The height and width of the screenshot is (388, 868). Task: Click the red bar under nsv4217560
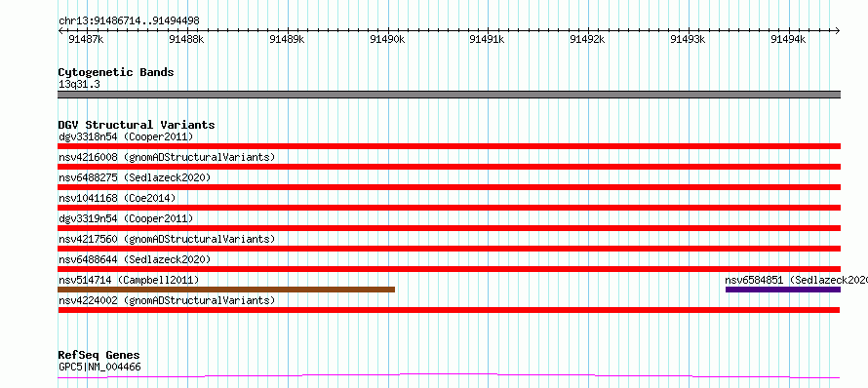click(x=449, y=249)
